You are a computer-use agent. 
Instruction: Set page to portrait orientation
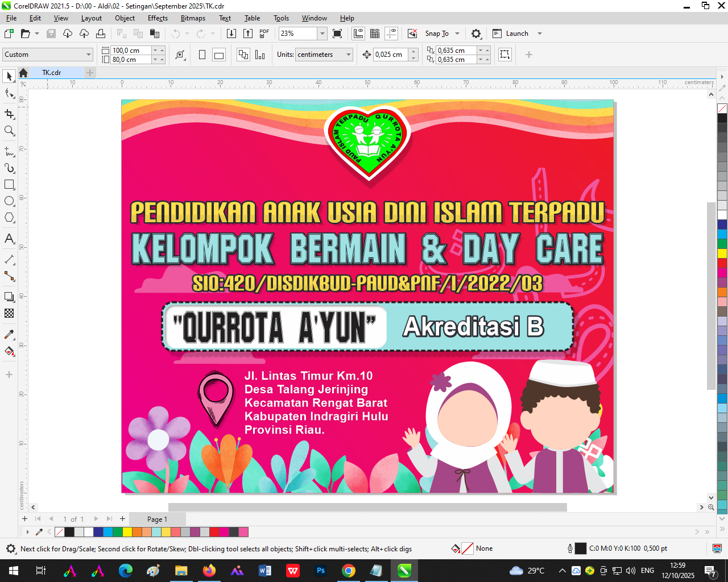(202, 55)
